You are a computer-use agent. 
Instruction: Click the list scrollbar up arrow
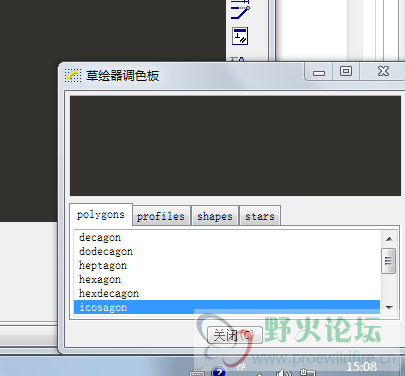(x=389, y=239)
